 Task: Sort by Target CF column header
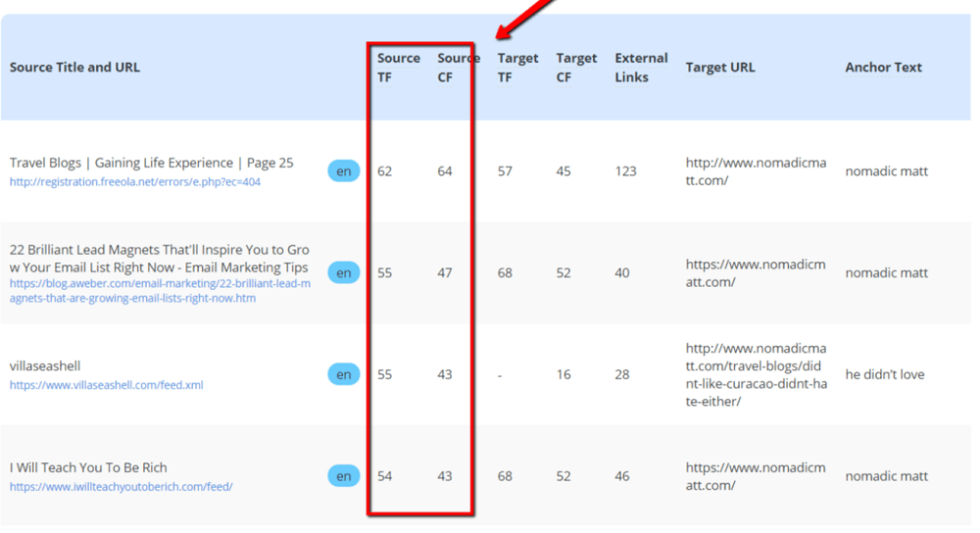[576, 68]
